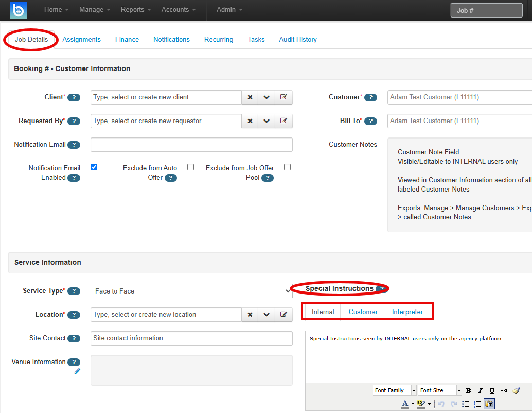The width and height of the screenshot is (532, 413).
Task: Insert a bulleted list in the editor
Action: 466,404
